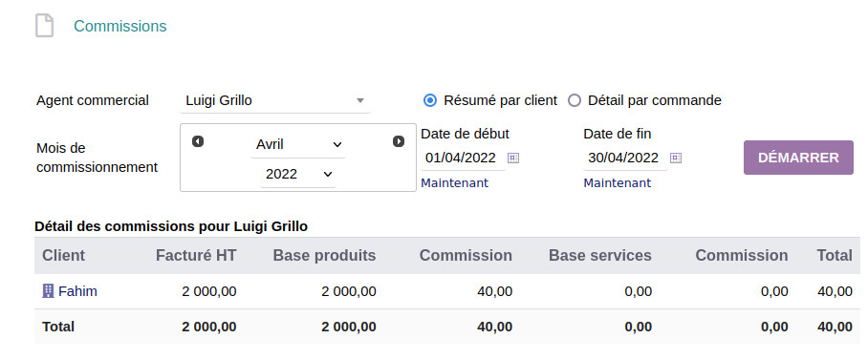The height and width of the screenshot is (360, 868).
Task: Click Maintenant under Date de début
Action: pyautogui.click(x=454, y=183)
